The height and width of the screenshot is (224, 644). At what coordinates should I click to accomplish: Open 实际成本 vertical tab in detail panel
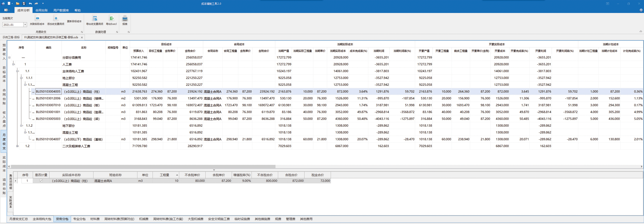[x=10, y=202]
